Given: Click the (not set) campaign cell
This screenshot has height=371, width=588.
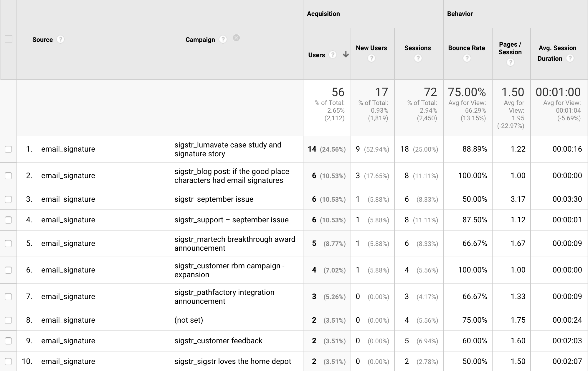Looking at the screenshot, I should 189,320.
